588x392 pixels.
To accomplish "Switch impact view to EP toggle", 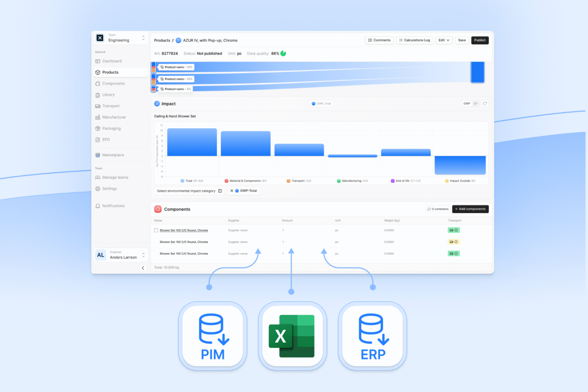I will (x=475, y=104).
